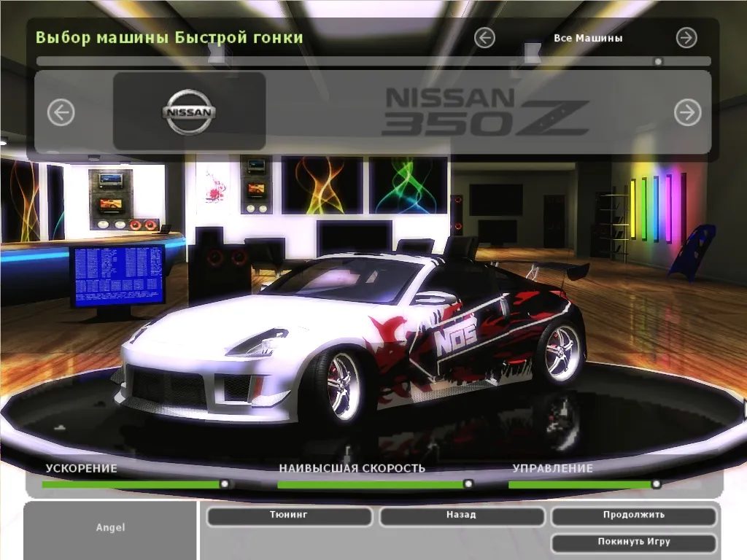747x560 pixels.
Task: Click Покинуть Игру to quit
Action: [634, 542]
